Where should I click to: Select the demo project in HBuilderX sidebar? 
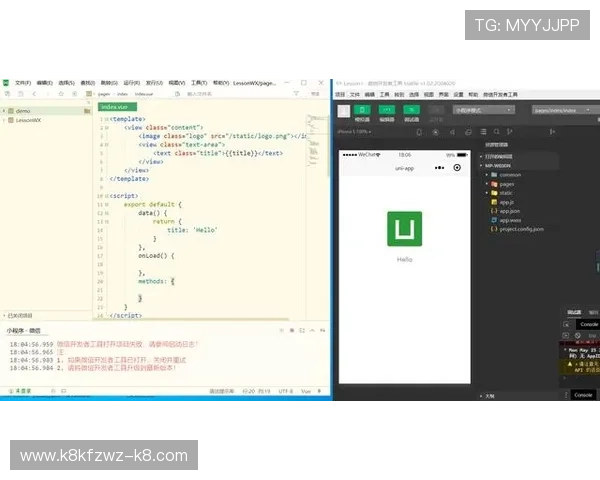pos(23,110)
